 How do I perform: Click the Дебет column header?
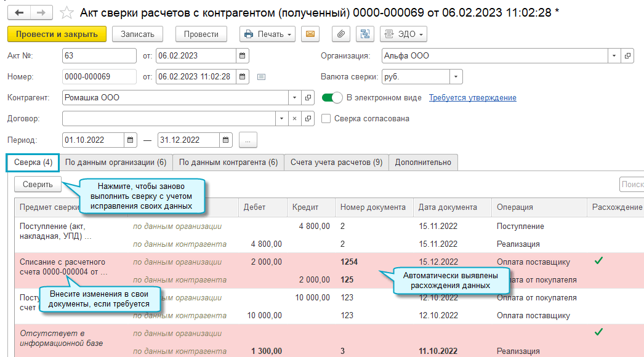coord(263,207)
